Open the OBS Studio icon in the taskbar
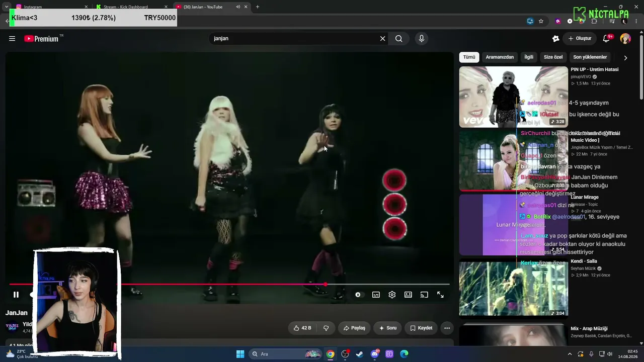 [345, 354]
